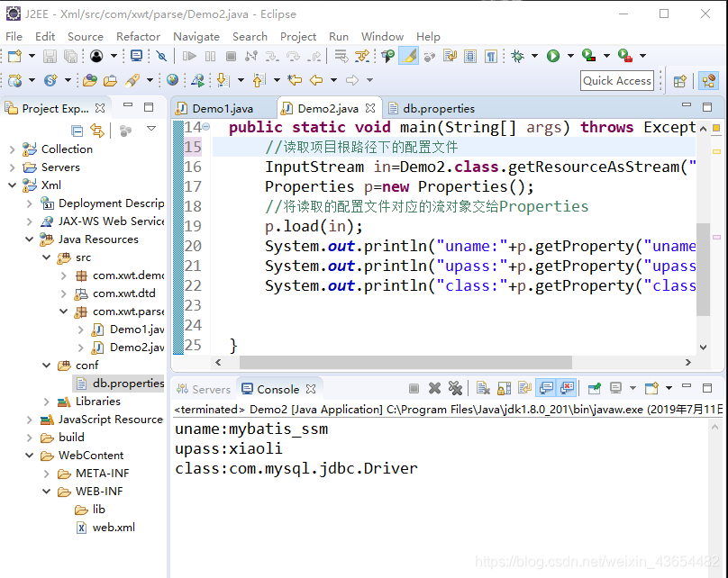Image resolution: width=728 pixels, height=578 pixels.
Task: Click the Open Web Browser globe icon
Action: pyautogui.click(x=172, y=80)
